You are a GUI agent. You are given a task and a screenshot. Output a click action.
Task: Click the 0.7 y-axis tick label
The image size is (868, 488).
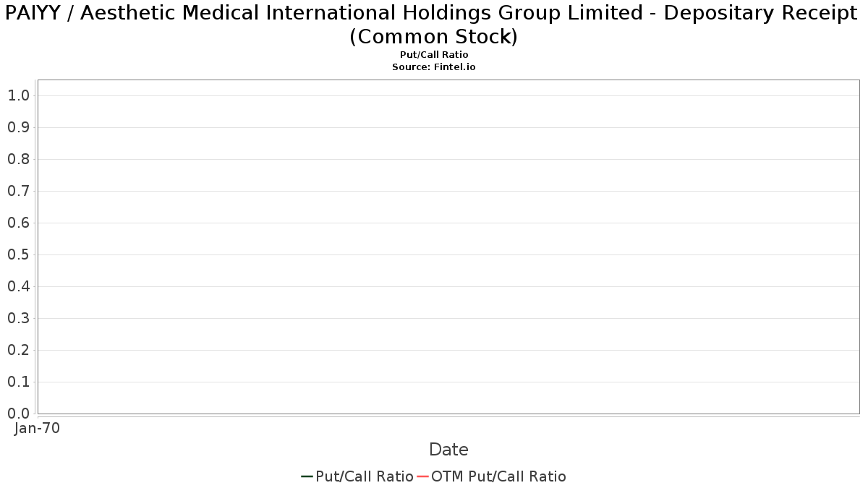[x=18, y=191]
